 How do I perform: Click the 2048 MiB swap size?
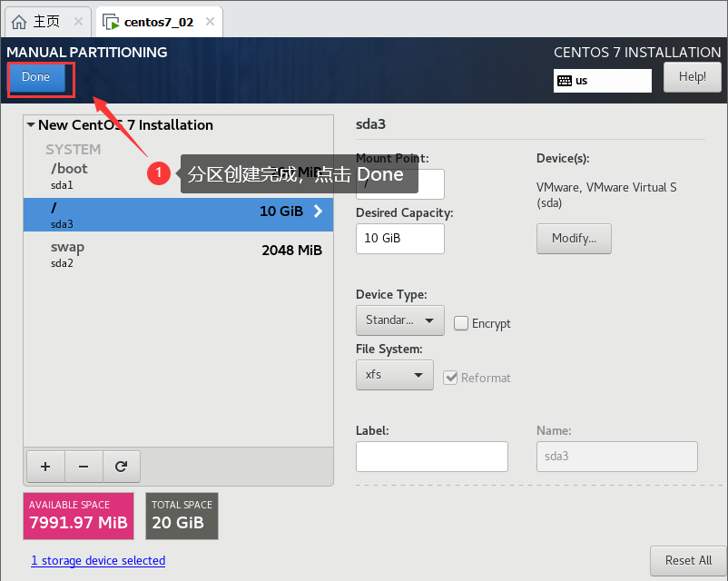tap(291, 251)
